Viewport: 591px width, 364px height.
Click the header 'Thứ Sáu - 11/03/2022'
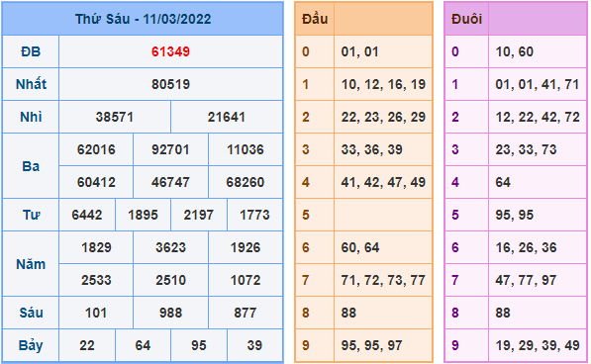coord(143,19)
